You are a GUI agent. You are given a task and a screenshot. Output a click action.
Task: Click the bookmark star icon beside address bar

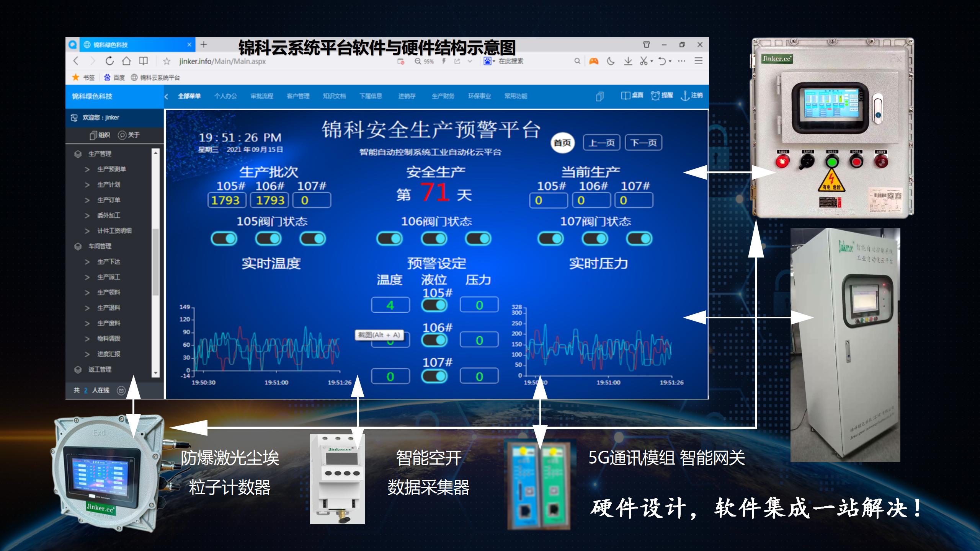(x=167, y=61)
